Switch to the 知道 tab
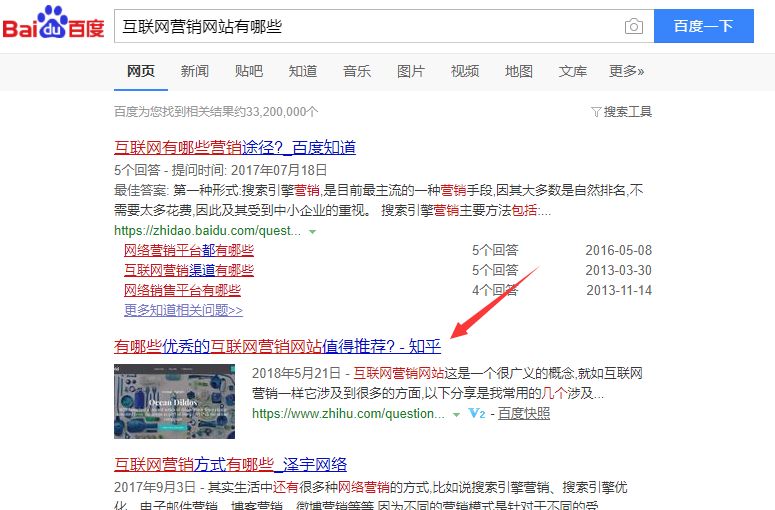 click(x=302, y=71)
